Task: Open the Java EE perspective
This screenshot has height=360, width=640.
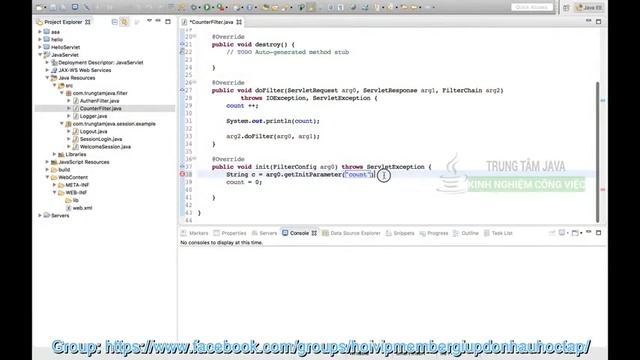Action: (589, 7)
